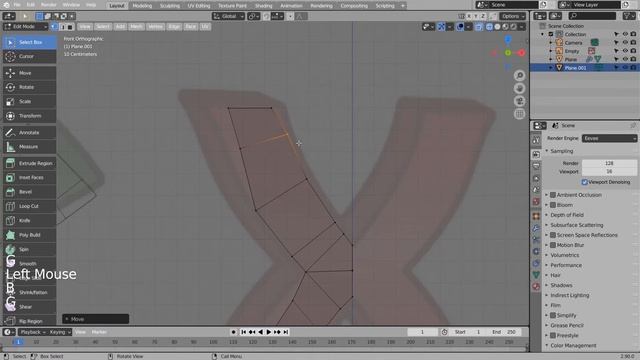Screen dimensions: 640x360
Task: Enable Motion Blur checkbox
Action: click(x=553, y=245)
